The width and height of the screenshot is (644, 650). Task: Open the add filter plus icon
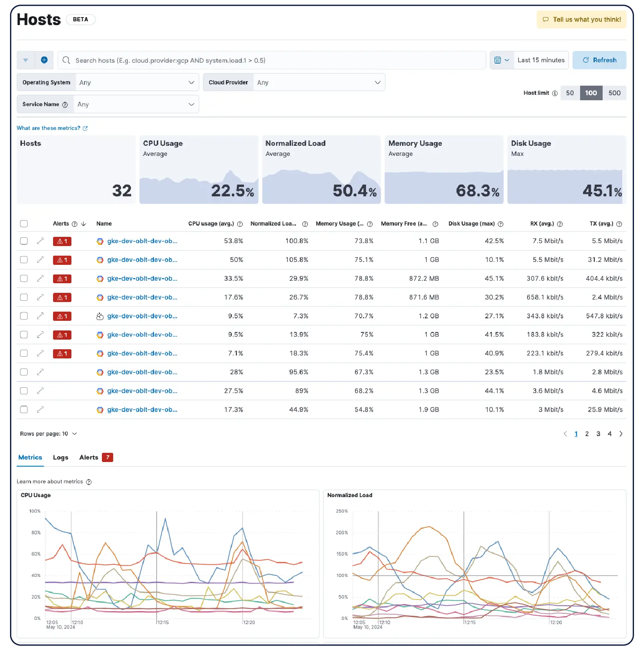click(x=44, y=60)
